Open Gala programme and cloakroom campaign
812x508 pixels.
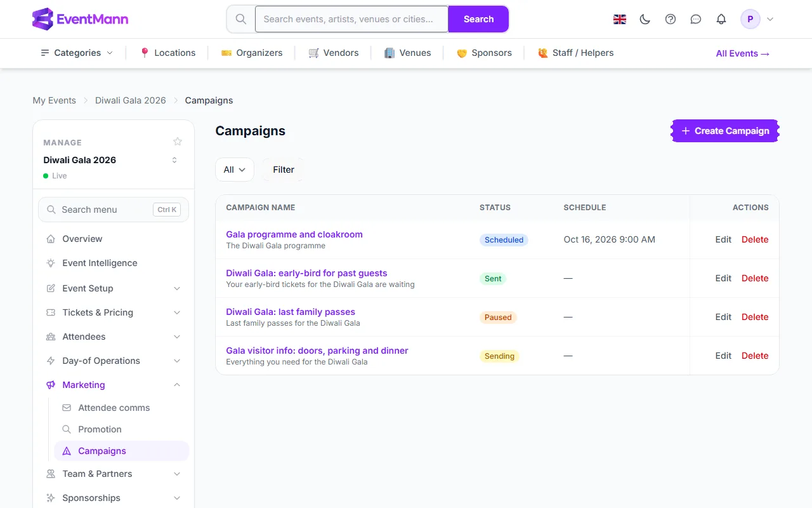[294, 234]
